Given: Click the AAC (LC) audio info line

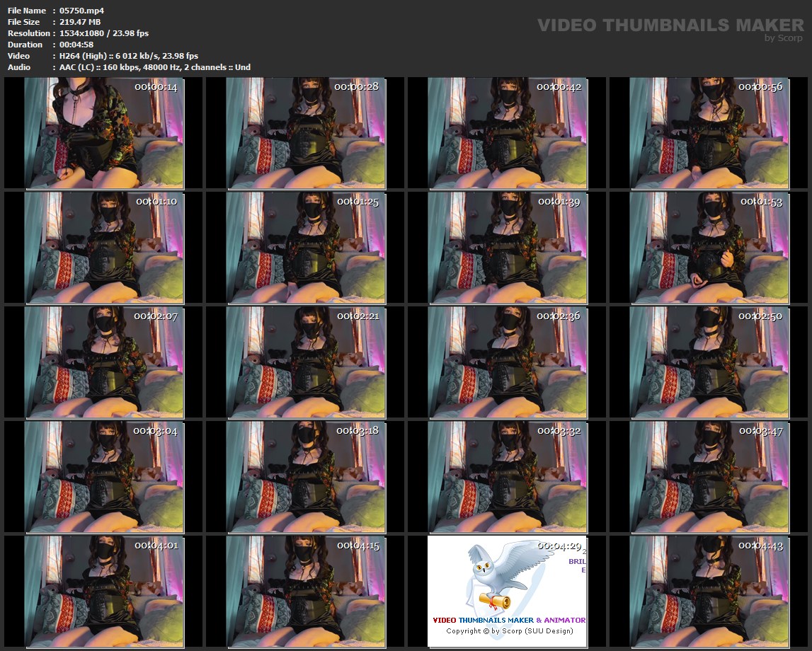Looking at the screenshot, I should (155, 67).
